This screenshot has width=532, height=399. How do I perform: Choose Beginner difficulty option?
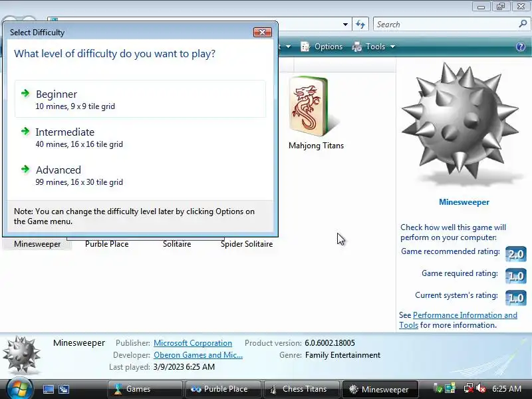140,99
